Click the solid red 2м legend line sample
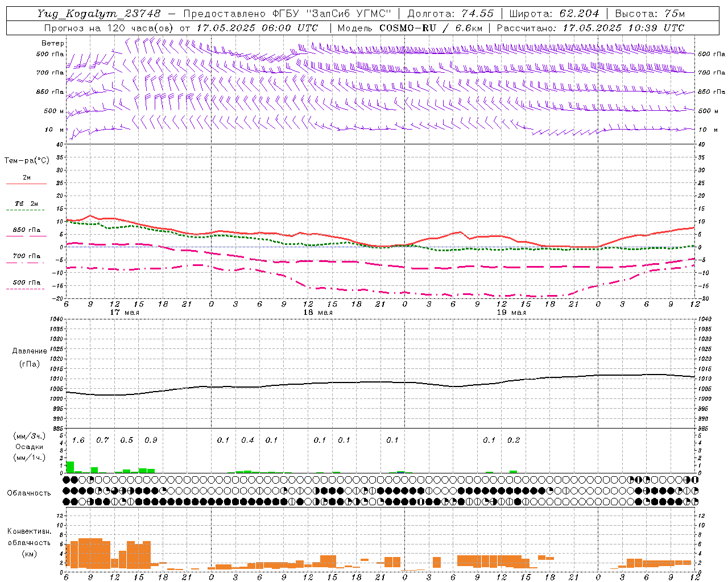Viewport: 728px width, 582px height. (x=27, y=184)
